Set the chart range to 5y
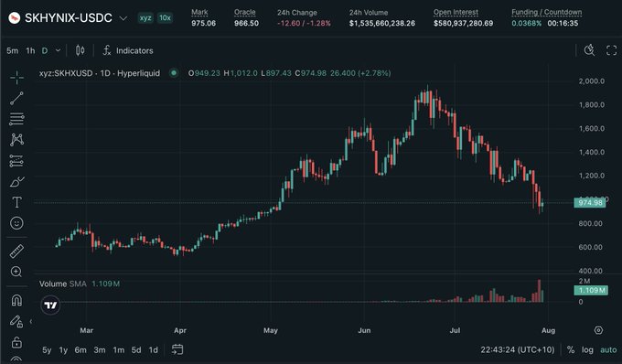The image size is (622, 364). point(47,349)
